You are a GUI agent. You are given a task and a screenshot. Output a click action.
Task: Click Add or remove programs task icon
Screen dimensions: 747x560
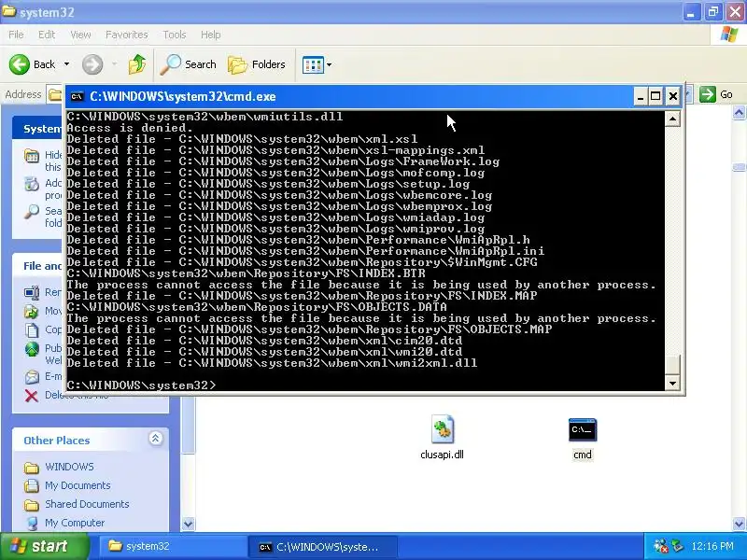32,184
